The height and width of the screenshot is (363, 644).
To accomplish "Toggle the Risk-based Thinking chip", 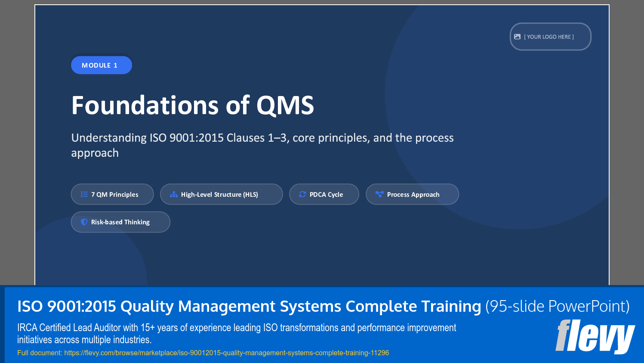I will [x=120, y=222].
